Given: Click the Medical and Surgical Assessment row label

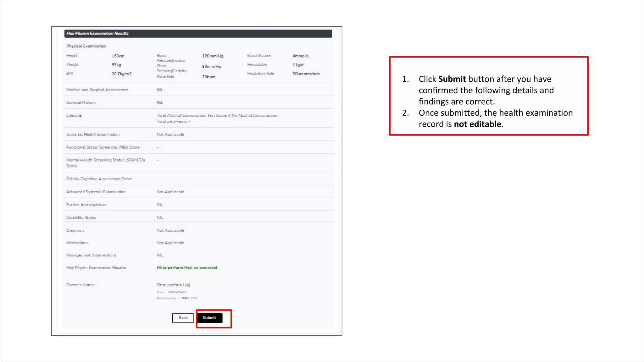Looking at the screenshot, I should [97, 90].
